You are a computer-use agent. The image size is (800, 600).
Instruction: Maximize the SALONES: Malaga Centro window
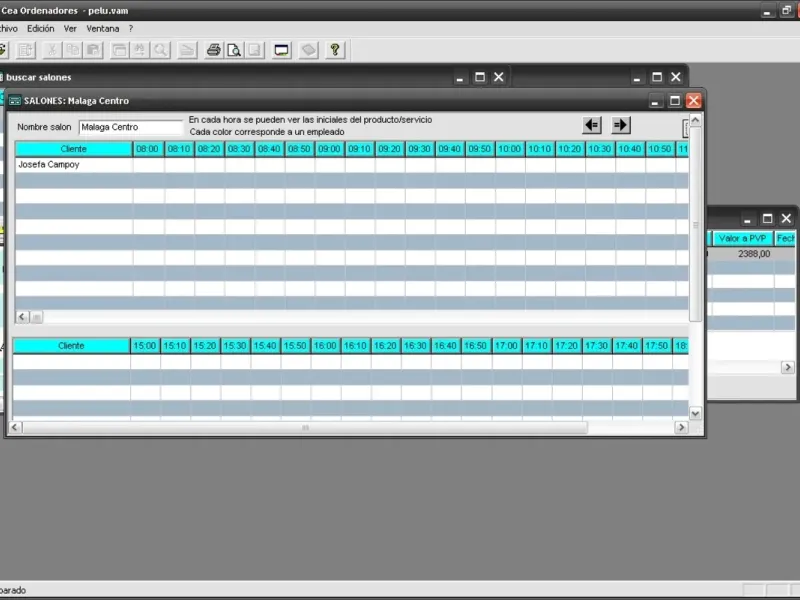pos(674,101)
